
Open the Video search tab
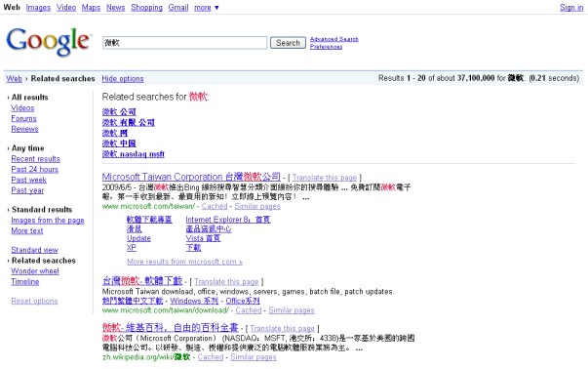point(66,7)
